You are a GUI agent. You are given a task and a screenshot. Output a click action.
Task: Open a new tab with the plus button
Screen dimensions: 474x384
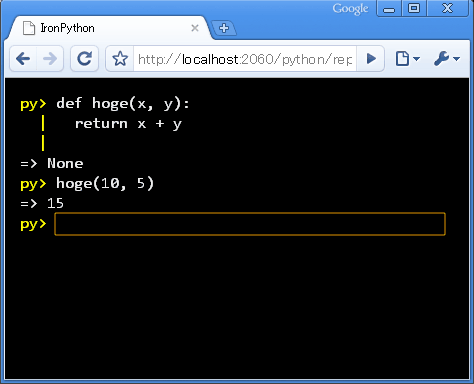(224, 28)
